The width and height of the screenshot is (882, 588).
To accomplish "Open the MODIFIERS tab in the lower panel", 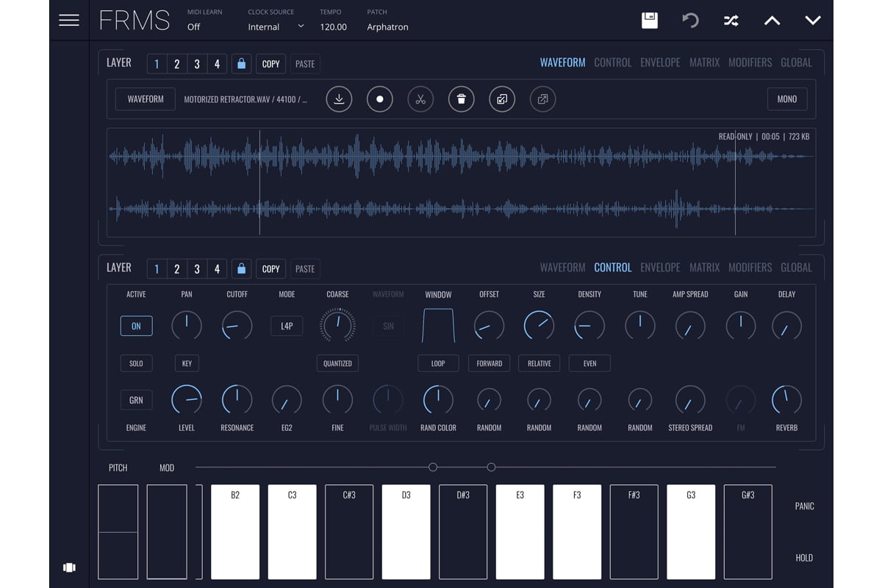I will point(750,268).
